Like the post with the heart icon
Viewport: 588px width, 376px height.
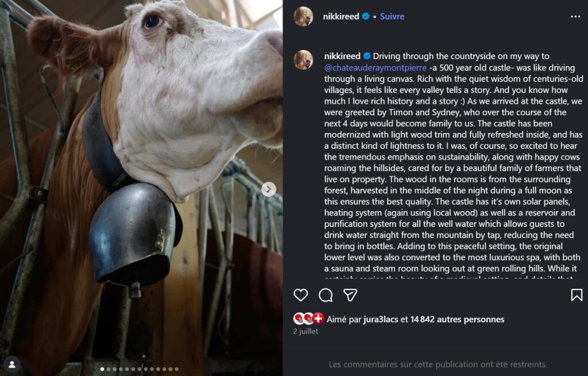pyautogui.click(x=301, y=295)
